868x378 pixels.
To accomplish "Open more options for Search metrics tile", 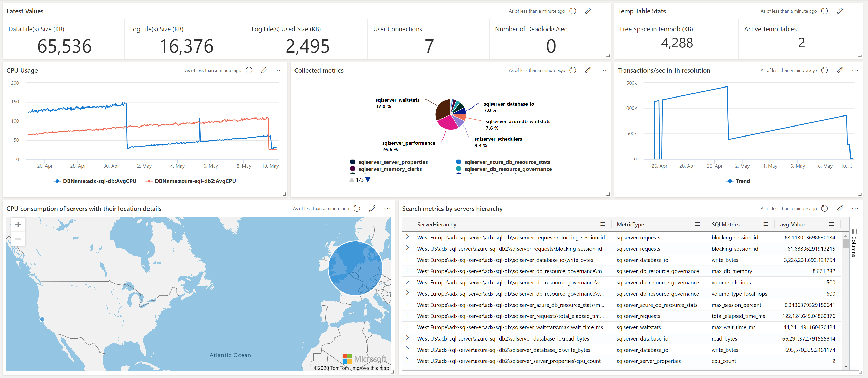I will click(x=855, y=209).
